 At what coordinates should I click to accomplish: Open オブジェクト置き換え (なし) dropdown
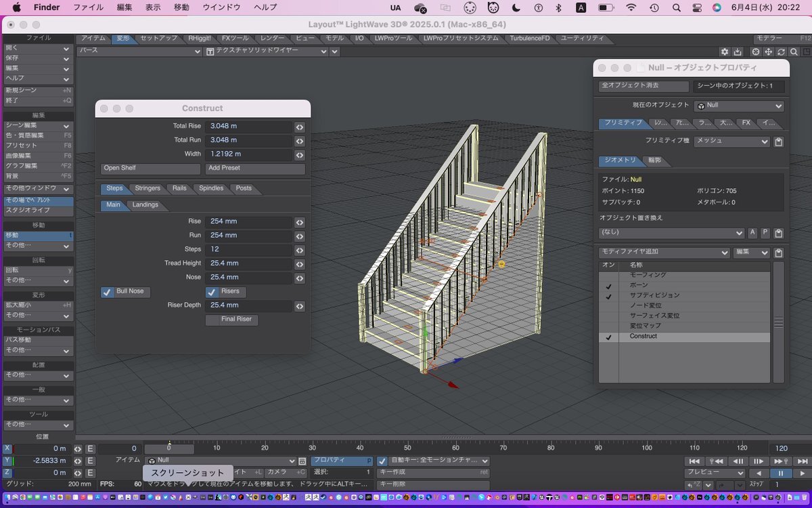672,233
